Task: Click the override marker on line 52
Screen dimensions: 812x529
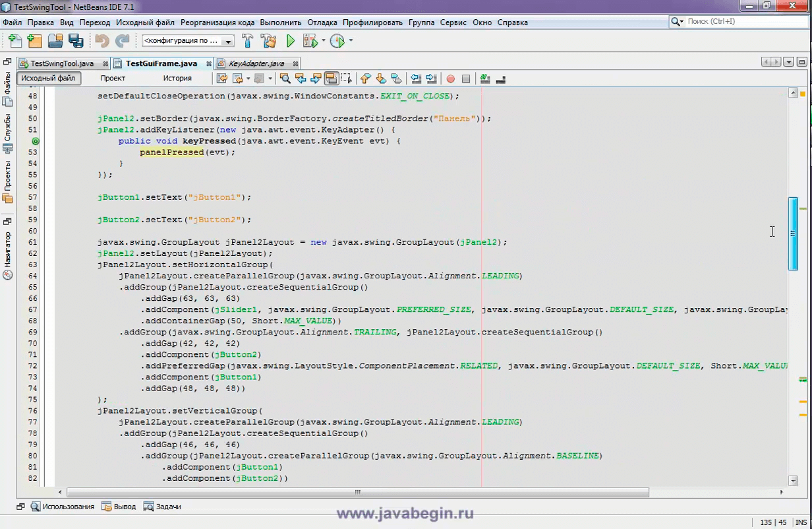Action: (36, 141)
